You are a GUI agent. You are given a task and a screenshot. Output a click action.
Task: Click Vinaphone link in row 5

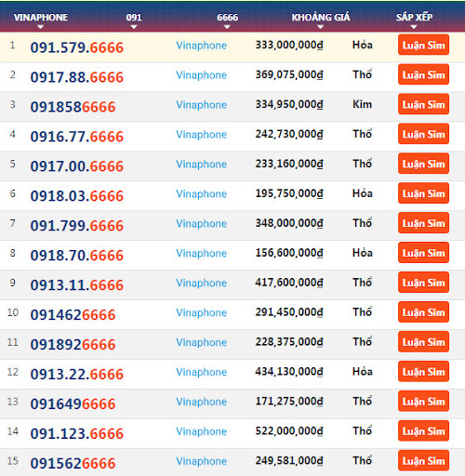(202, 164)
